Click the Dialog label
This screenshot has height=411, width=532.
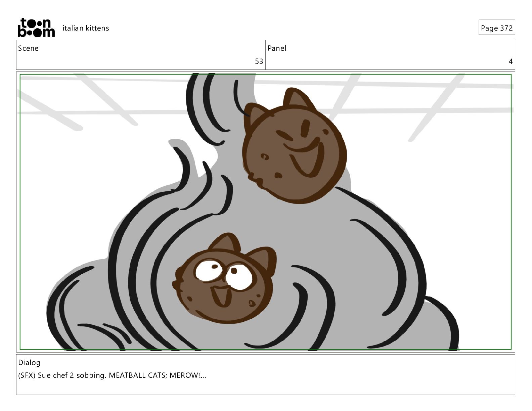tap(29, 363)
